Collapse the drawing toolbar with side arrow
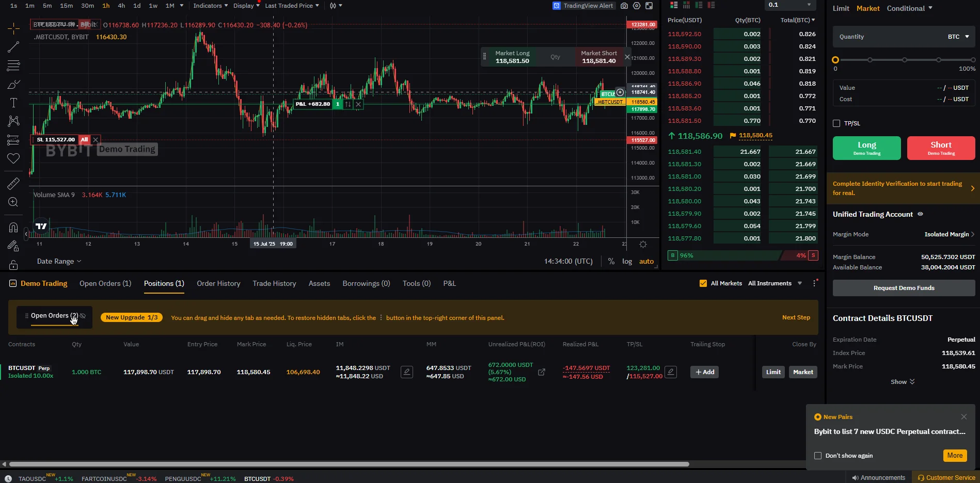The image size is (980, 483). [x=26, y=234]
